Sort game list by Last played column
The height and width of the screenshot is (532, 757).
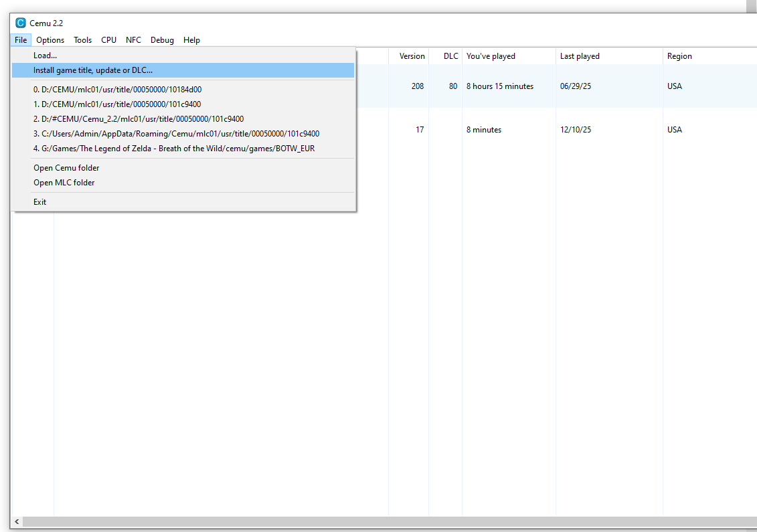580,56
